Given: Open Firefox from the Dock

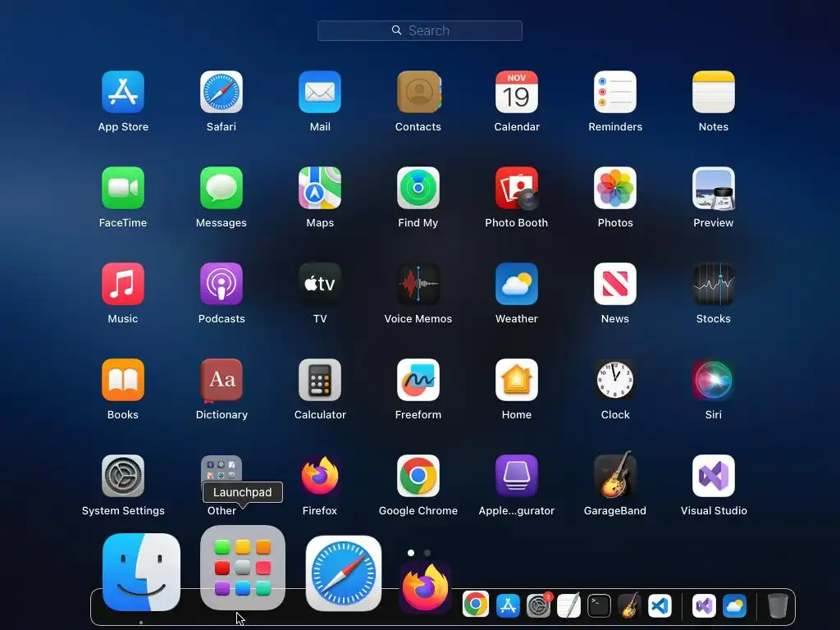Looking at the screenshot, I should (426, 588).
